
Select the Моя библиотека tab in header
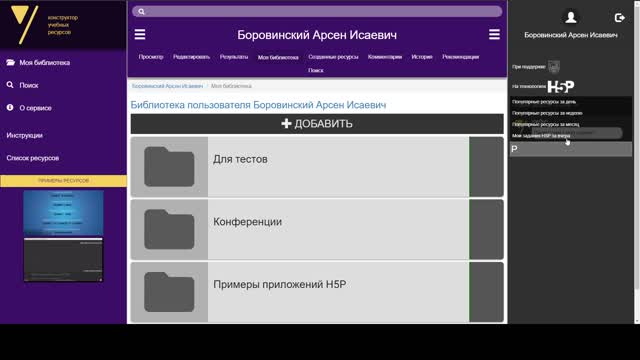click(278, 57)
